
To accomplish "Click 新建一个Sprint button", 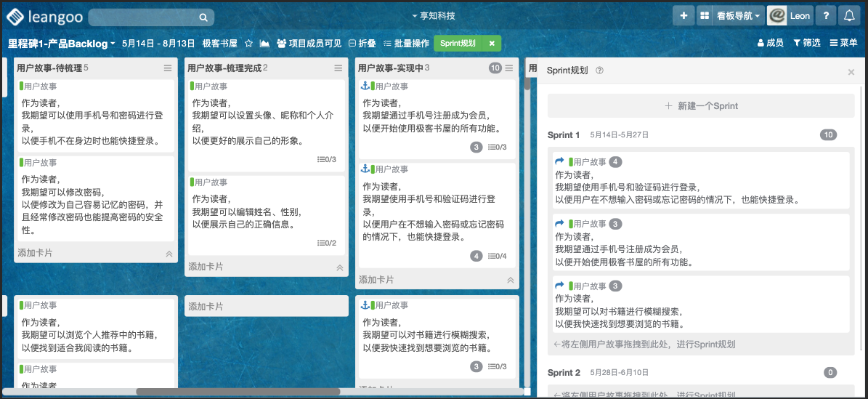I will click(701, 106).
